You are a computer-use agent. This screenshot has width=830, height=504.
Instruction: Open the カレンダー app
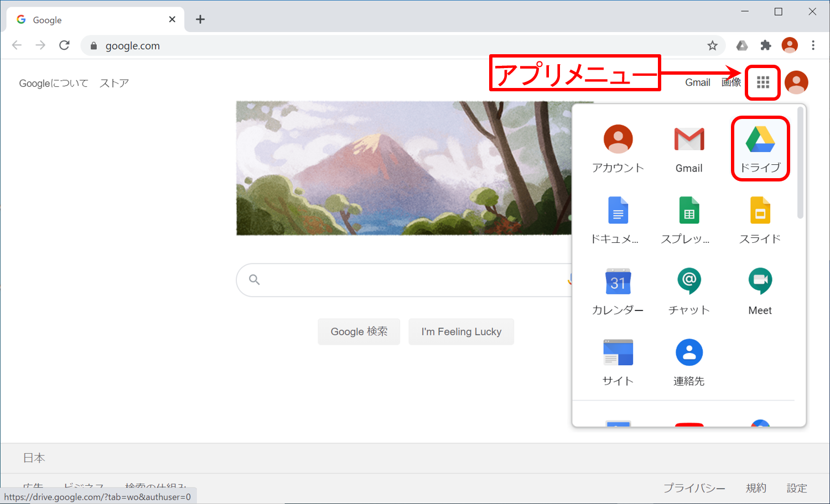coord(618,291)
